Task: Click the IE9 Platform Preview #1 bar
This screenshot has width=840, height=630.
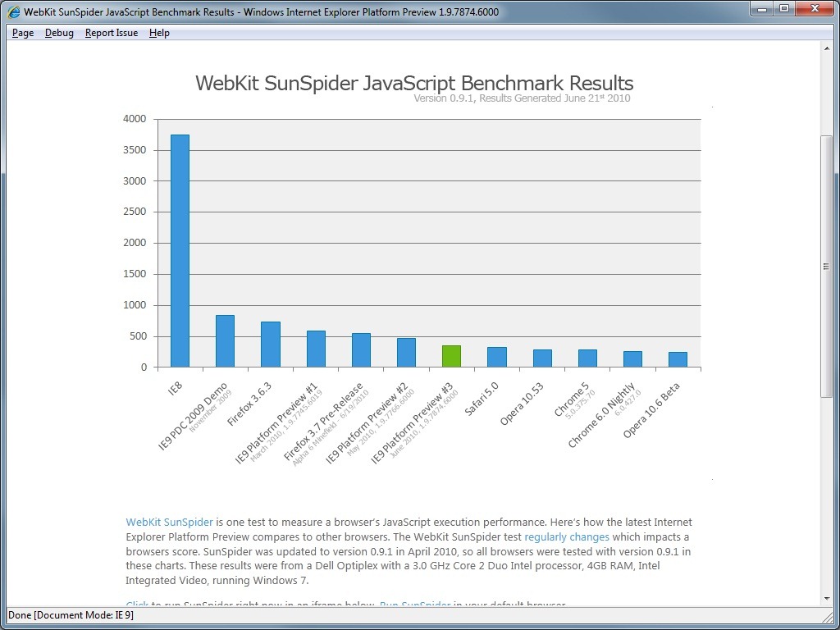Action: (316, 349)
